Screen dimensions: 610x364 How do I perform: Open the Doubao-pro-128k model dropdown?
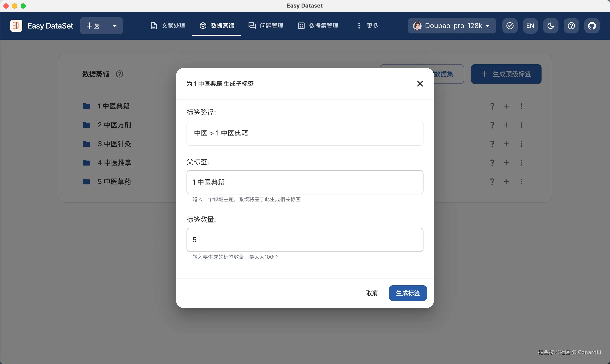pyautogui.click(x=452, y=26)
